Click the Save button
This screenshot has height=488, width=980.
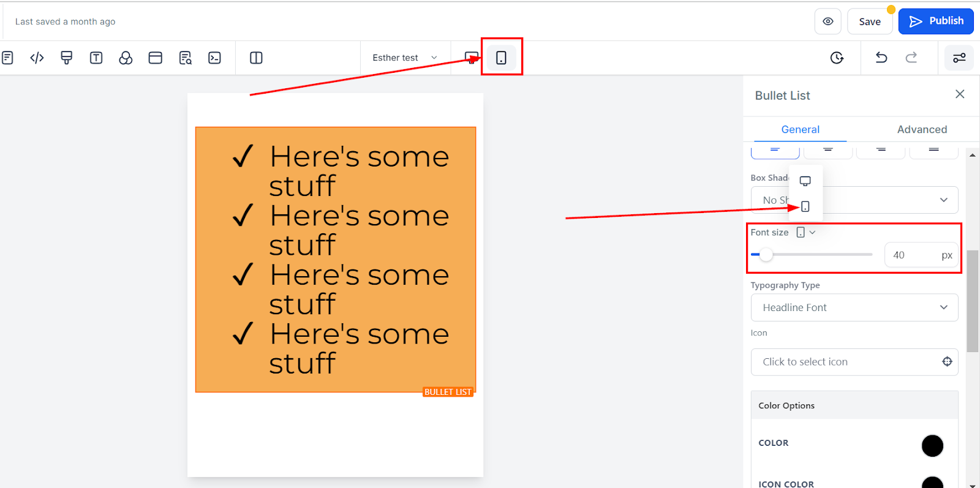click(869, 21)
